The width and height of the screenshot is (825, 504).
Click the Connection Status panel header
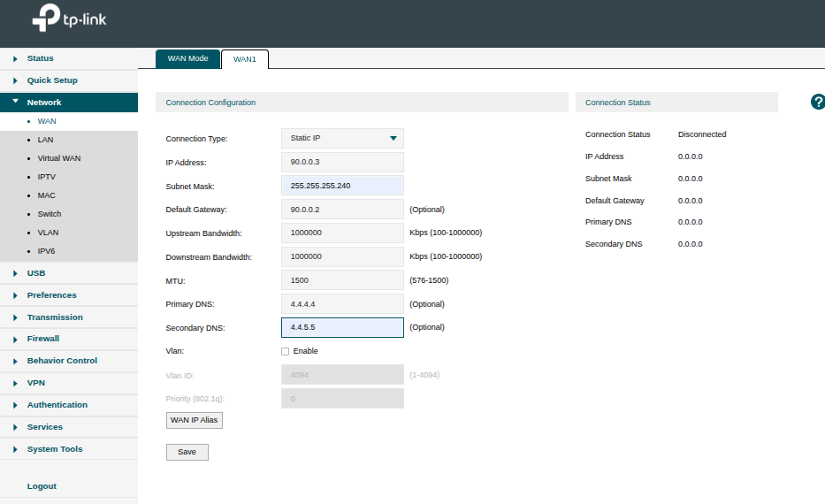click(676, 102)
